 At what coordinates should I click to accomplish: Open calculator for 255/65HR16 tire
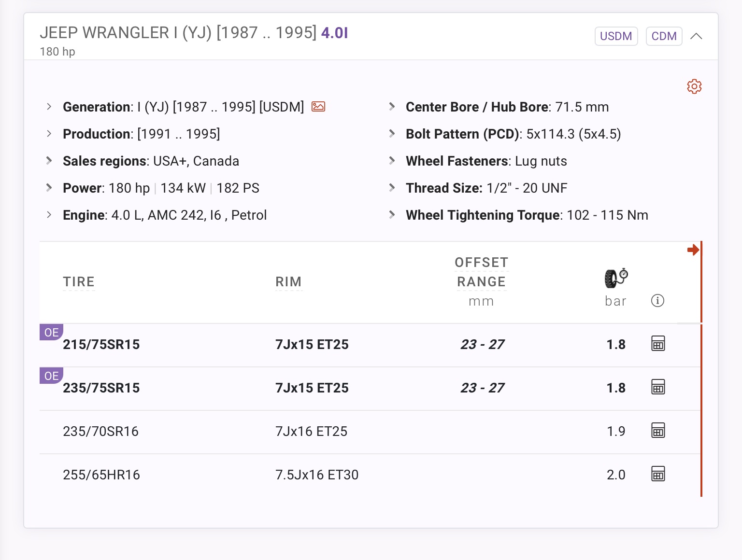coord(658,474)
